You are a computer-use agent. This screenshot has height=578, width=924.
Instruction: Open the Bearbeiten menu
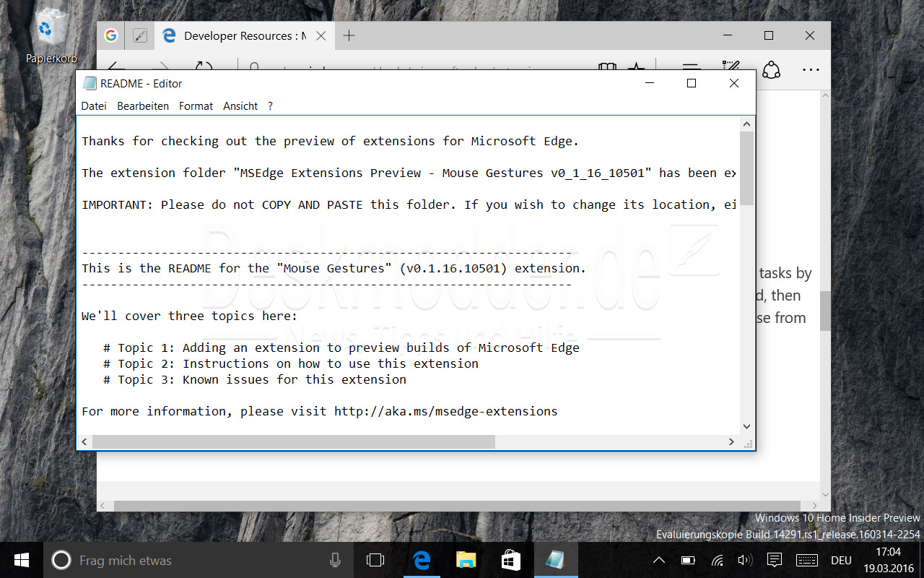pos(143,105)
